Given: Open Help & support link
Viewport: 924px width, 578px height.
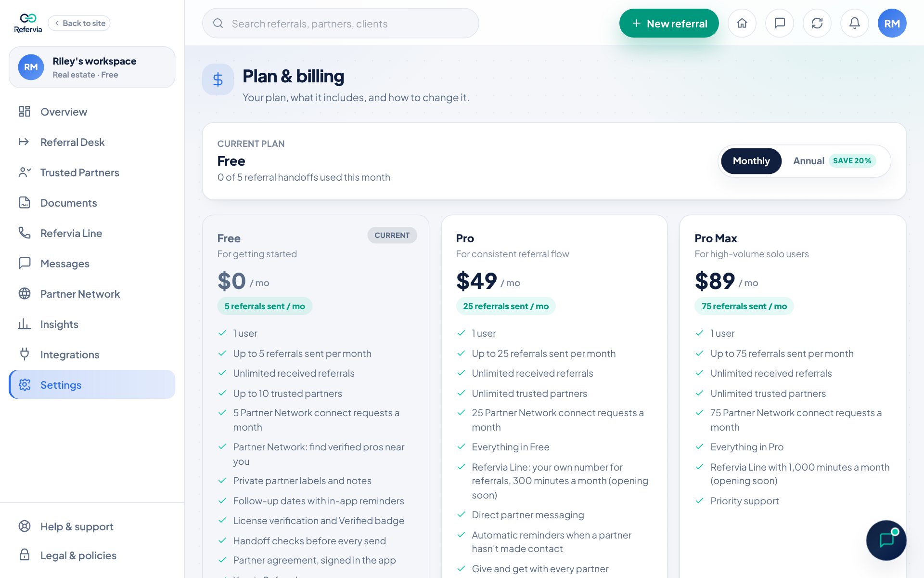Looking at the screenshot, I should (x=92, y=526).
